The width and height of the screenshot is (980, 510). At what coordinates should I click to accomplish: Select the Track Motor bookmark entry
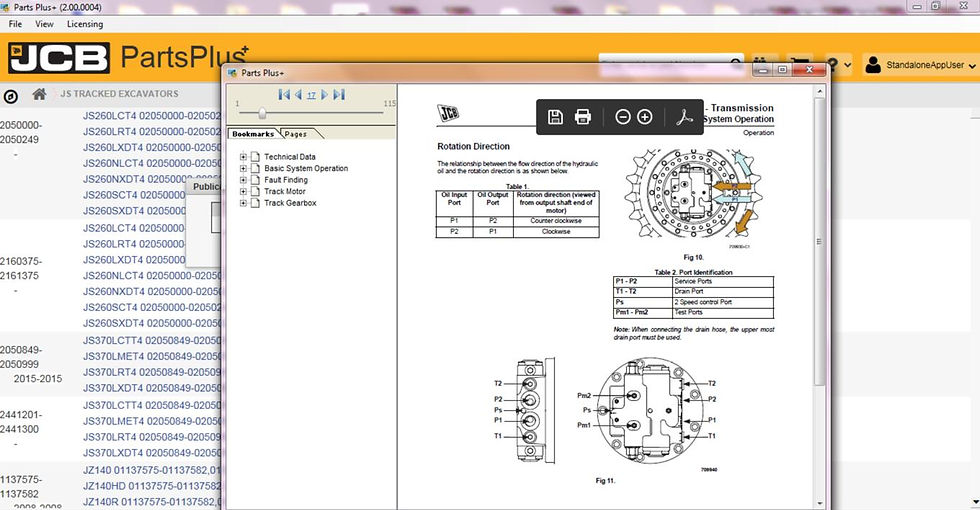tap(284, 191)
